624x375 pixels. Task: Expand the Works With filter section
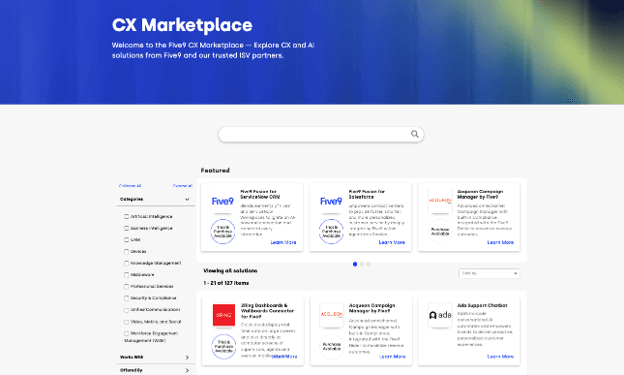point(156,357)
